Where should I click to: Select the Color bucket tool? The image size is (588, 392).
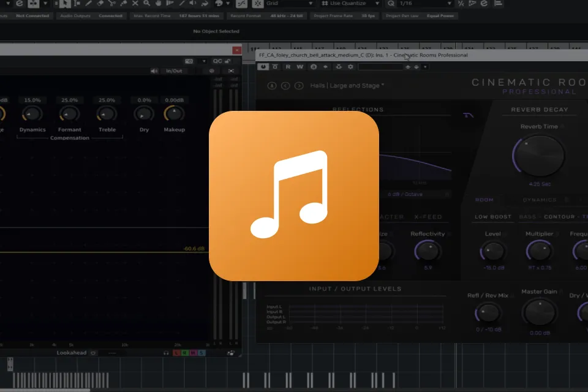click(x=205, y=4)
